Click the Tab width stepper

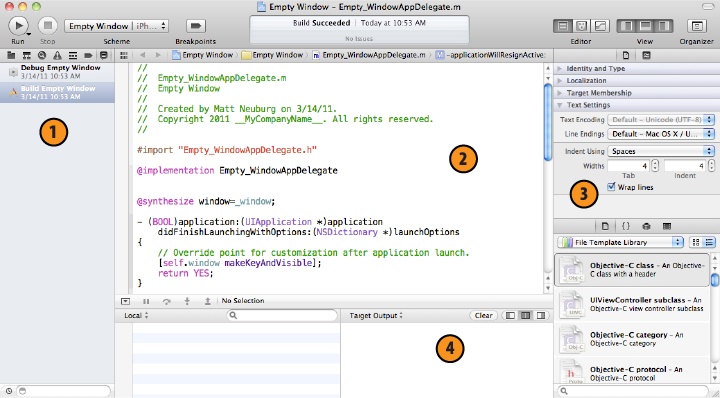pyautogui.click(x=655, y=166)
